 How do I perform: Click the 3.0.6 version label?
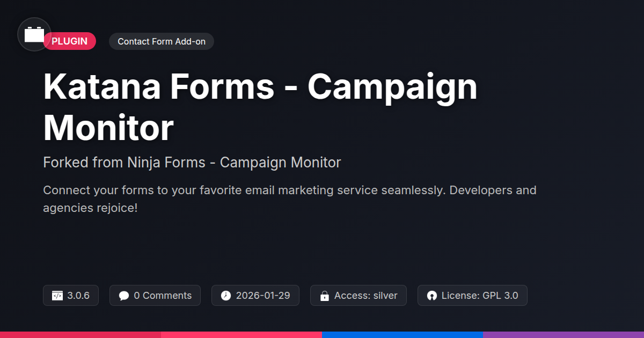tap(78, 296)
